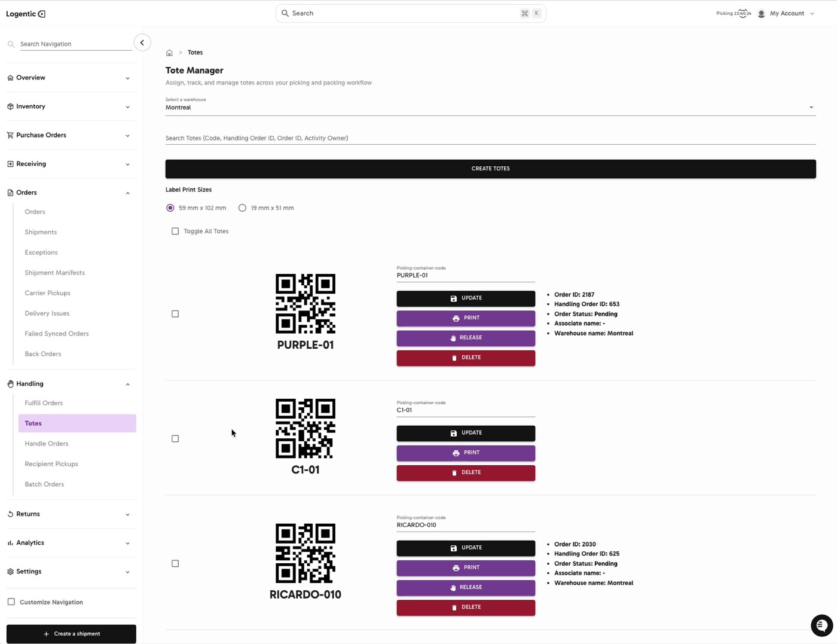The image size is (837, 644).
Task: Click the home breadcrumb icon
Action: (169, 53)
